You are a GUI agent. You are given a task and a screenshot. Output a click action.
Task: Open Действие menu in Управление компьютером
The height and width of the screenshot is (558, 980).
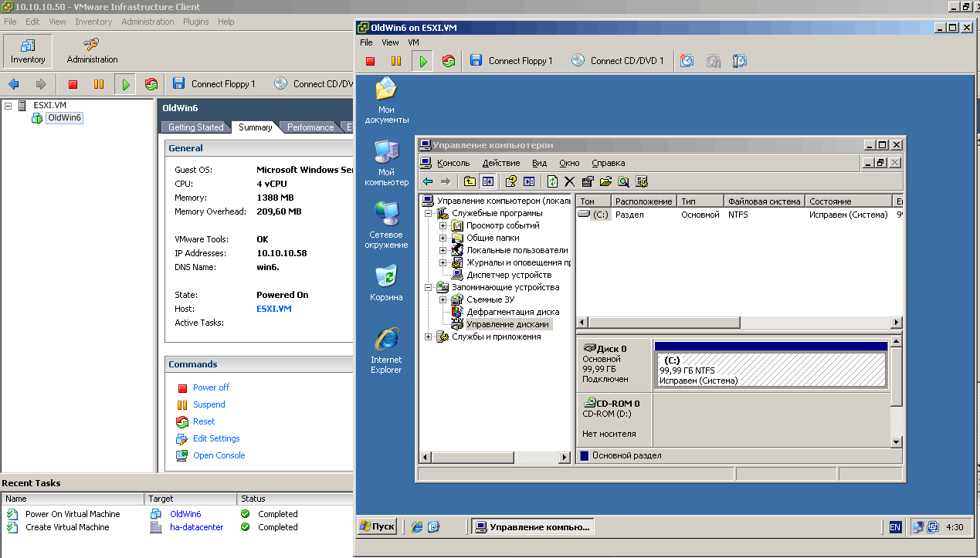tap(500, 163)
